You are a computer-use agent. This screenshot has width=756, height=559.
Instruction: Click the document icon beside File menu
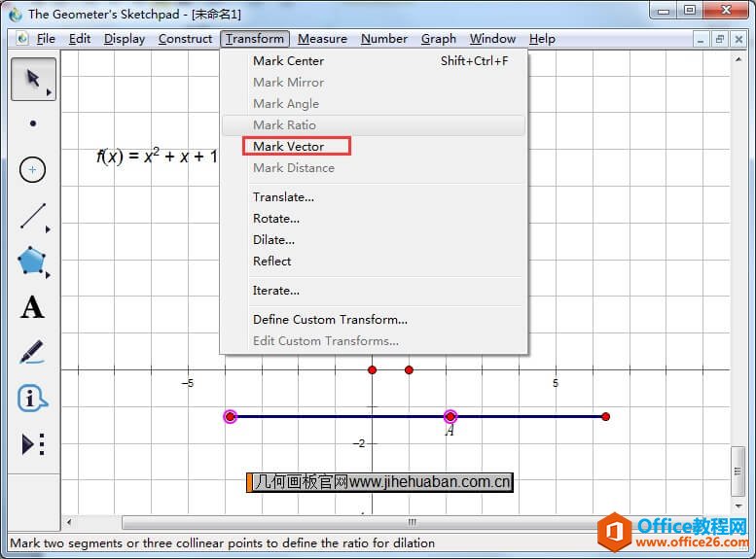[22, 39]
